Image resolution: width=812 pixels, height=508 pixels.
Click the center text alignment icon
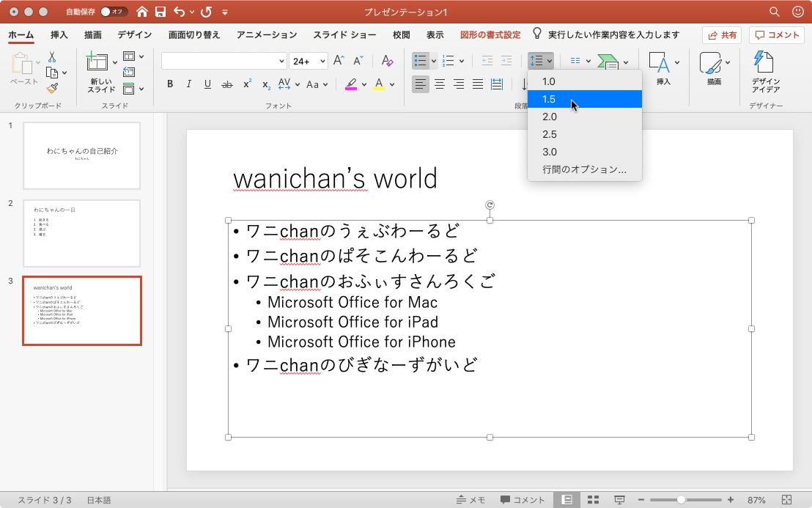440,84
